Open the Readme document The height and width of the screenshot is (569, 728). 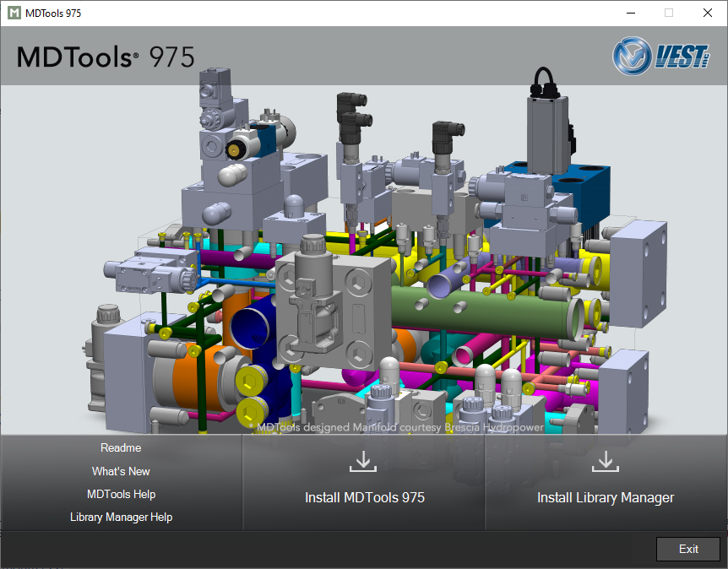[x=120, y=448]
